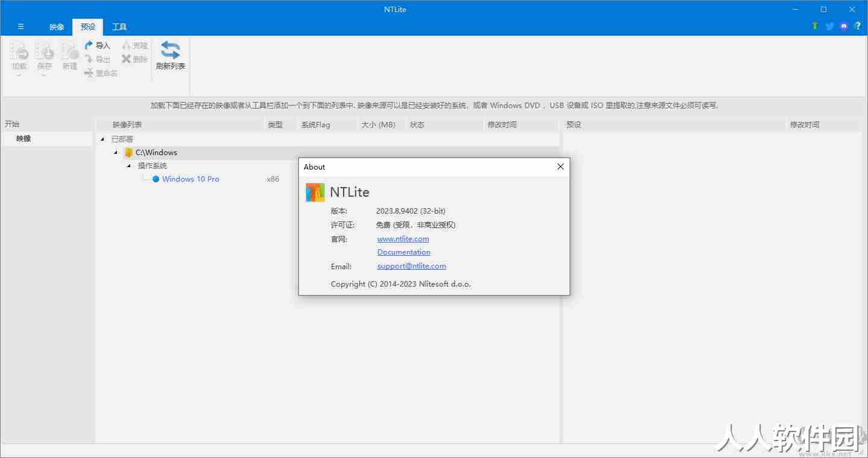Collapse the 操作系统 tree node
This screenshot has height=458, width=868.
coord(128,166)
